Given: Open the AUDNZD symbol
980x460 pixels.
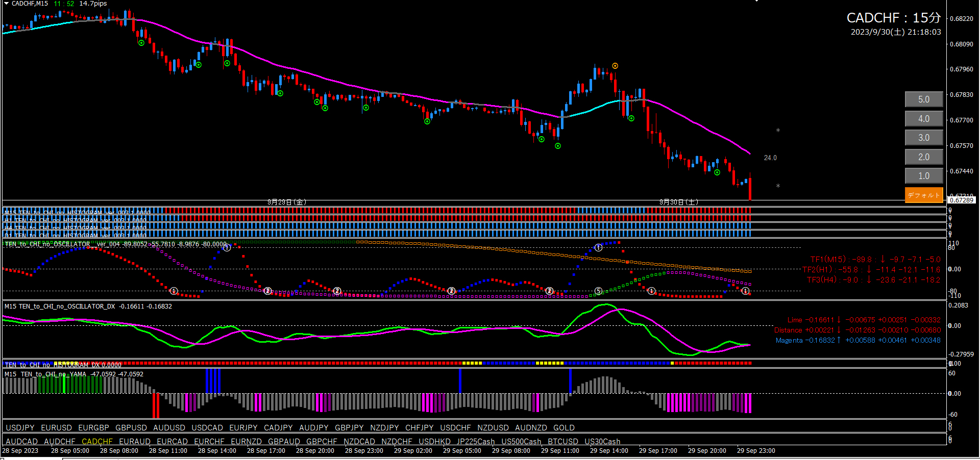Looking at the screenshot, I should pyautogui.click(x=531, y=428).
